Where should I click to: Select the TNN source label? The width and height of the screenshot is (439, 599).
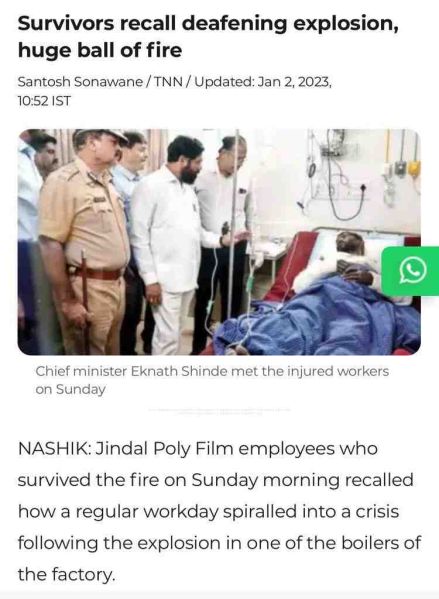click(168, 82)
